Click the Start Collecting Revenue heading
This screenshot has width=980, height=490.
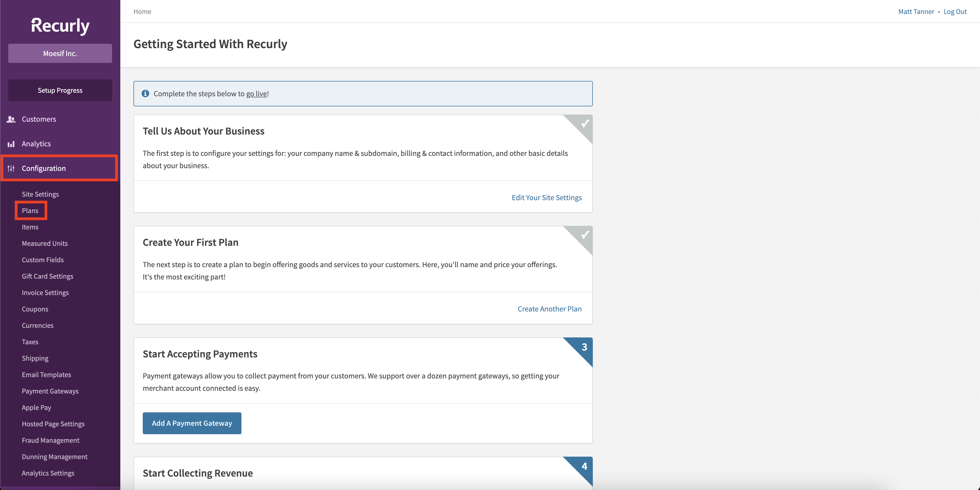click(198, 473)
